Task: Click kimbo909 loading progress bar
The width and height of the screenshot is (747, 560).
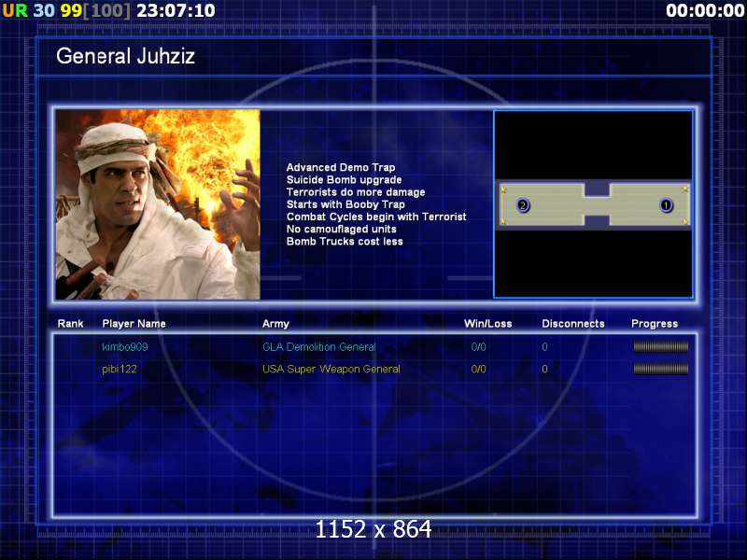Action: (x=661, y=347)
